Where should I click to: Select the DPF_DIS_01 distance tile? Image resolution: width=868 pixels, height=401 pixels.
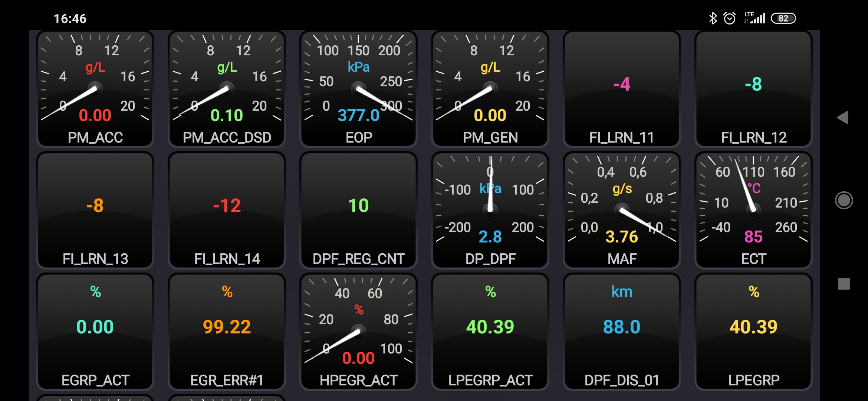pyautogui.click(x=622, y=332)
